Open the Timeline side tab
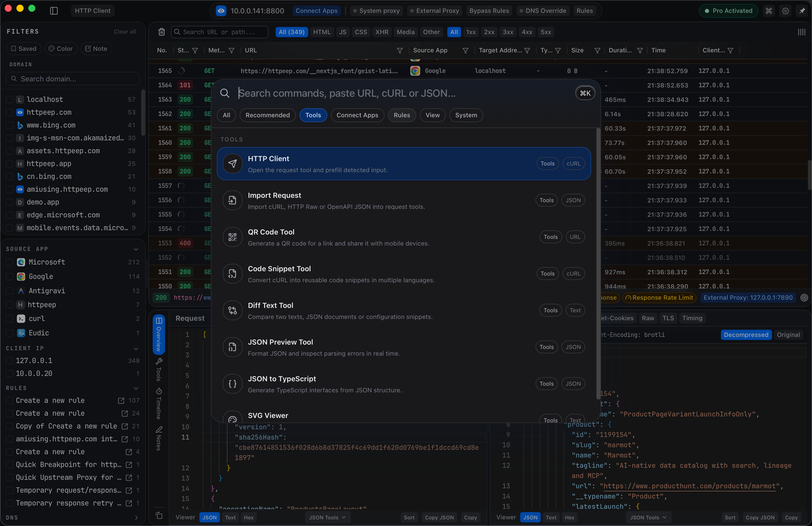Viewport: 812px width, 526px height. [x=159, y=403]
